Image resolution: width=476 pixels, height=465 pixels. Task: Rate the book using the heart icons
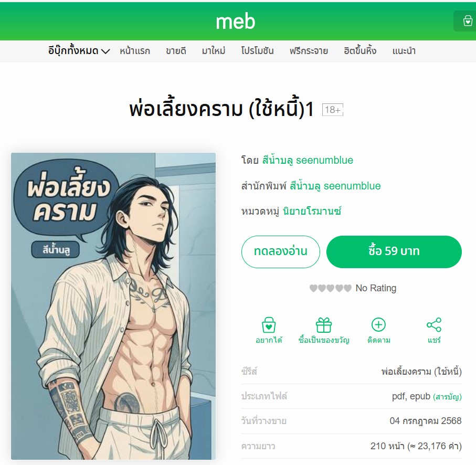pos(330,288)
